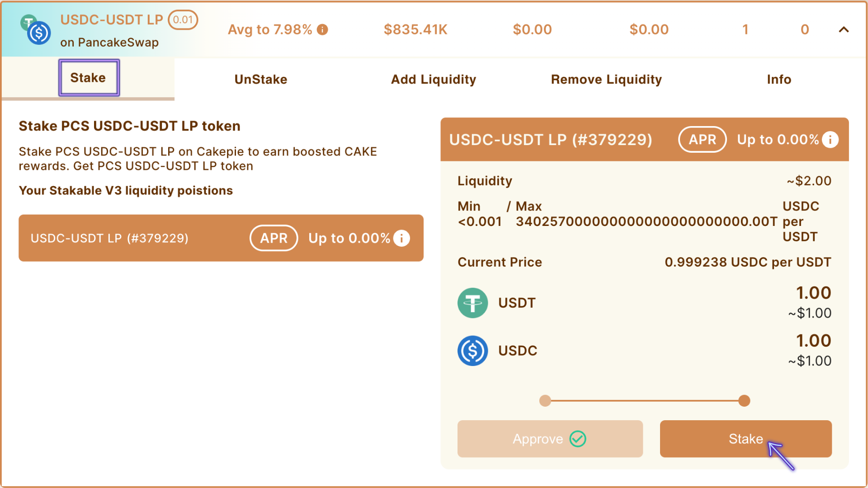Click the green Approve checkmark icon
The image size is (868, 488).
(578, 439)
